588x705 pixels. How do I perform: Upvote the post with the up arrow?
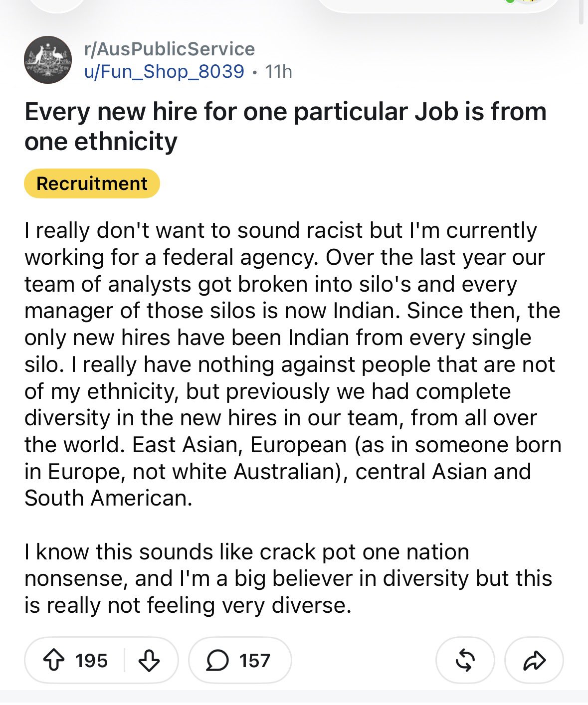[54, 661]
